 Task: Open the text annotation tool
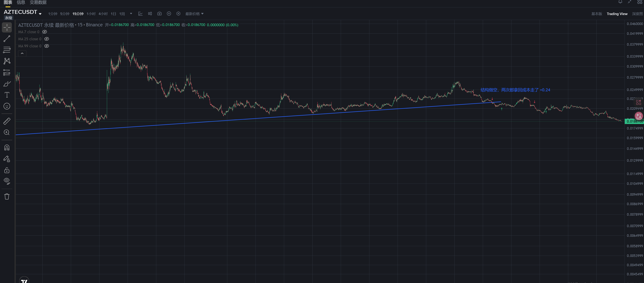pos(7,95)
